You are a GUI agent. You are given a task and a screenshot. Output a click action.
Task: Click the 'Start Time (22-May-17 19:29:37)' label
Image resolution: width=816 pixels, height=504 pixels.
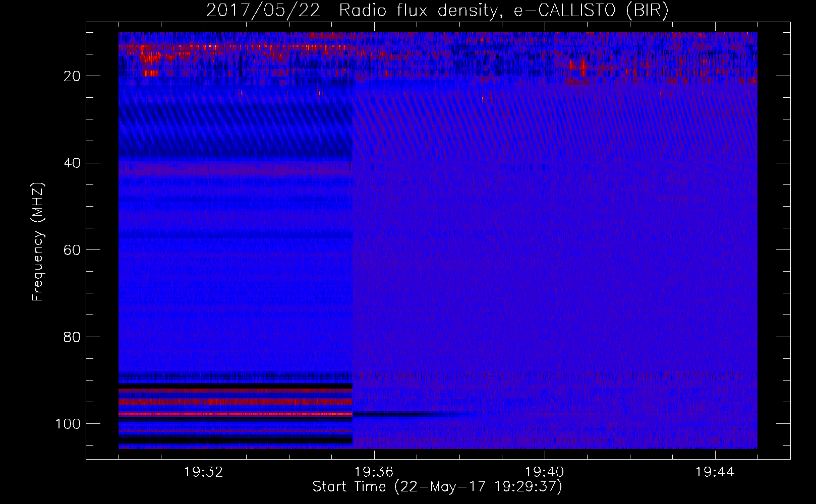coord(437,487)
